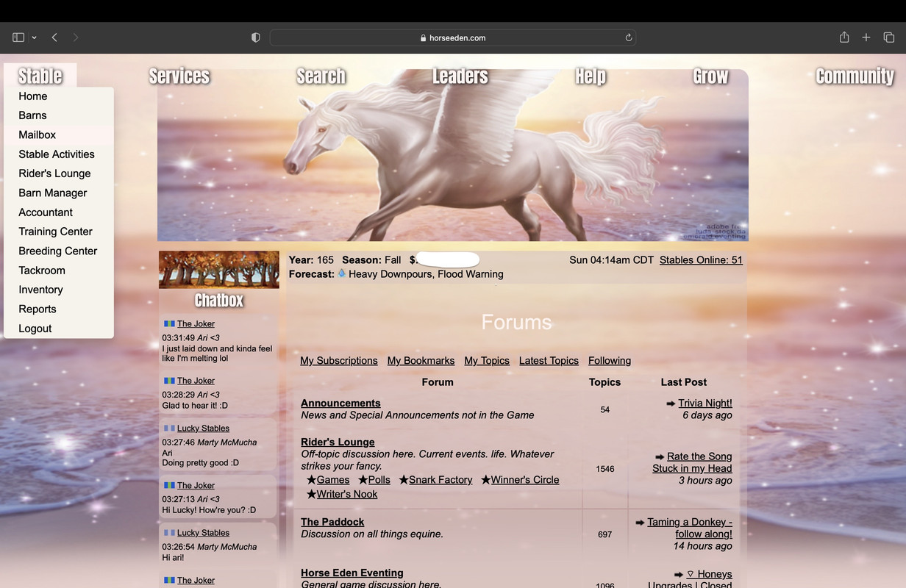
Task: Click the raindrop forecast icon
Action: point(341,273)
